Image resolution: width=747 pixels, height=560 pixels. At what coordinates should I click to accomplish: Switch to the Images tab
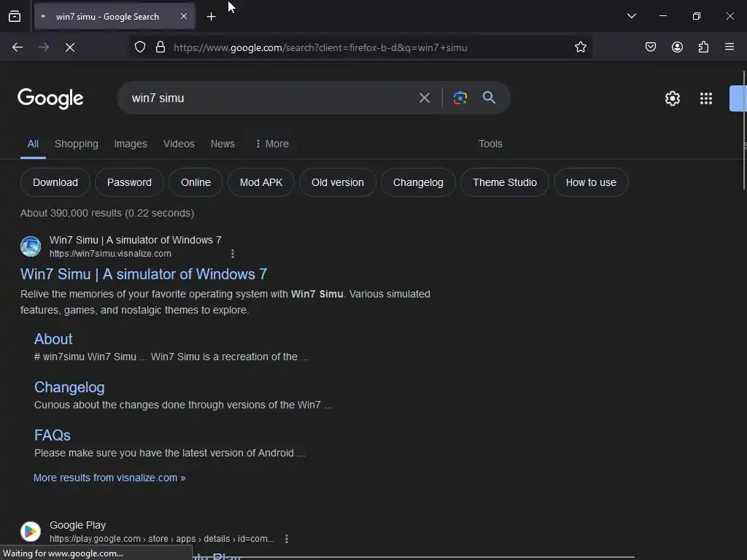[x=131, y=144]
